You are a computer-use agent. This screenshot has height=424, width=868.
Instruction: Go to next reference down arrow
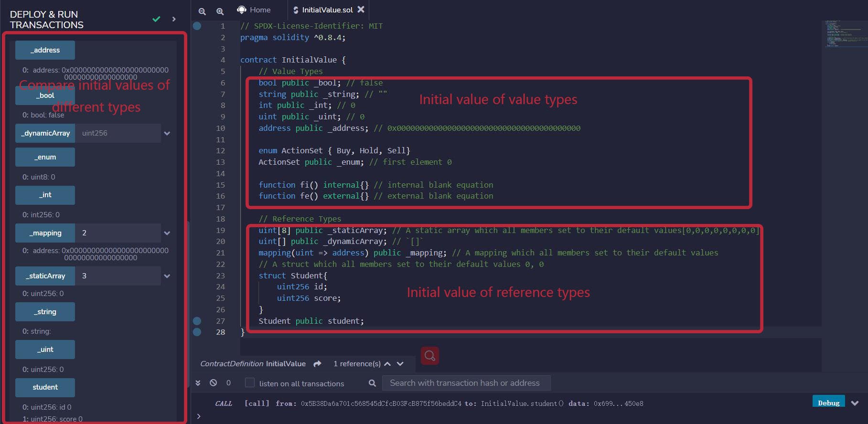[x=400, y=364]
